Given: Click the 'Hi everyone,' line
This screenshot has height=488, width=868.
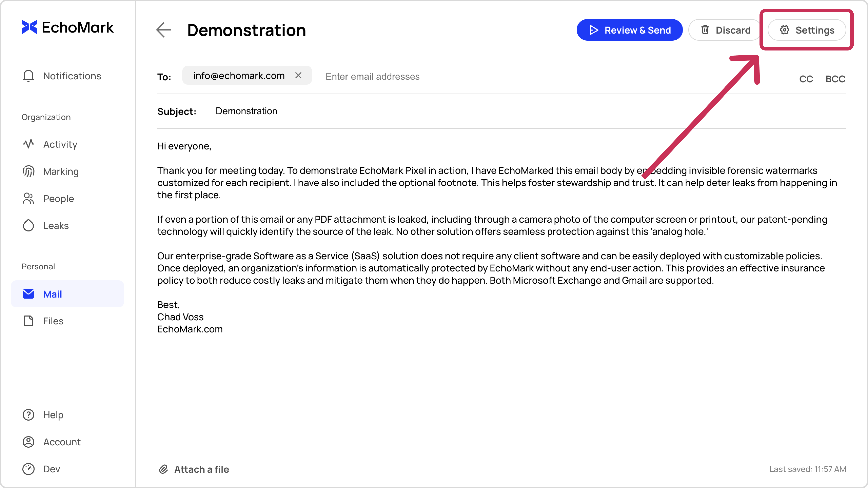Looking at the screenshot, I should click(184, 146).
